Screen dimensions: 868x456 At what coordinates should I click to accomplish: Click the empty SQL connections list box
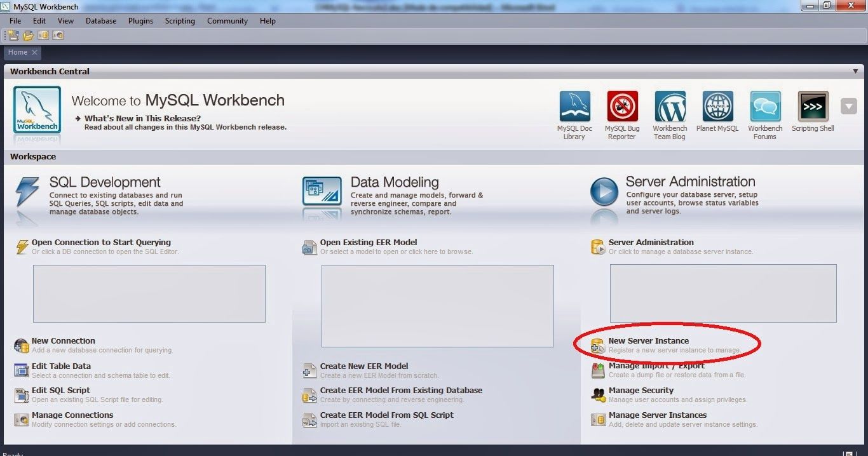click(149, 293)
